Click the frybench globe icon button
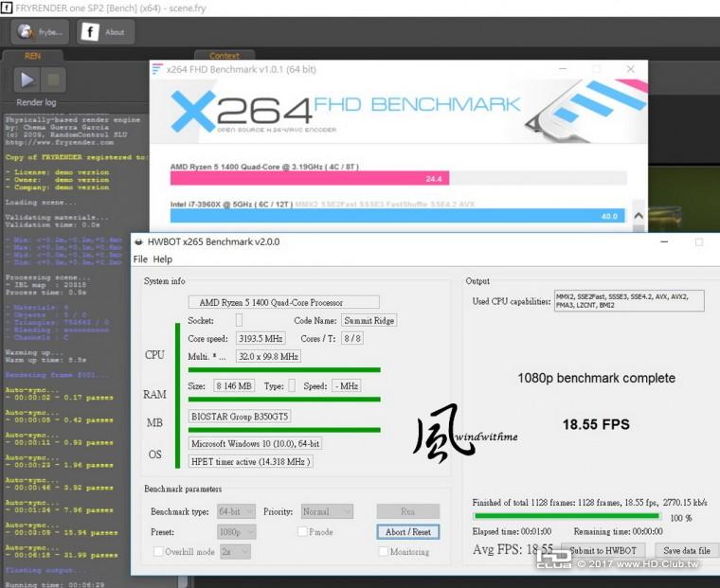This screenshot has height=588, width=720. [x=37, y=31]
